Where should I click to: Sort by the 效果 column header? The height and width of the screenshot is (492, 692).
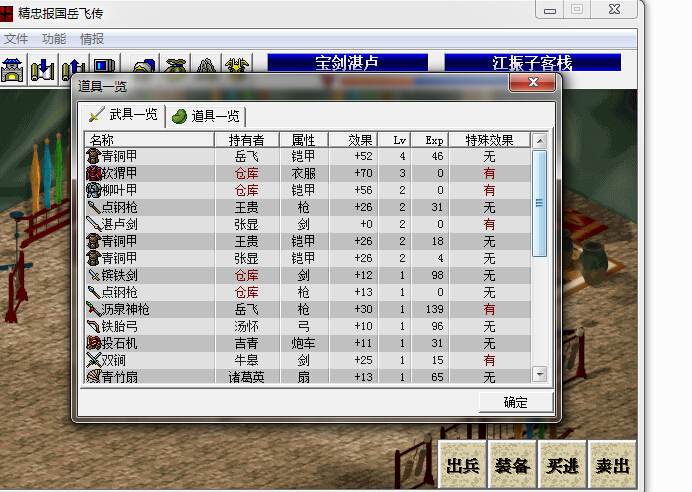tap(354, 140)
